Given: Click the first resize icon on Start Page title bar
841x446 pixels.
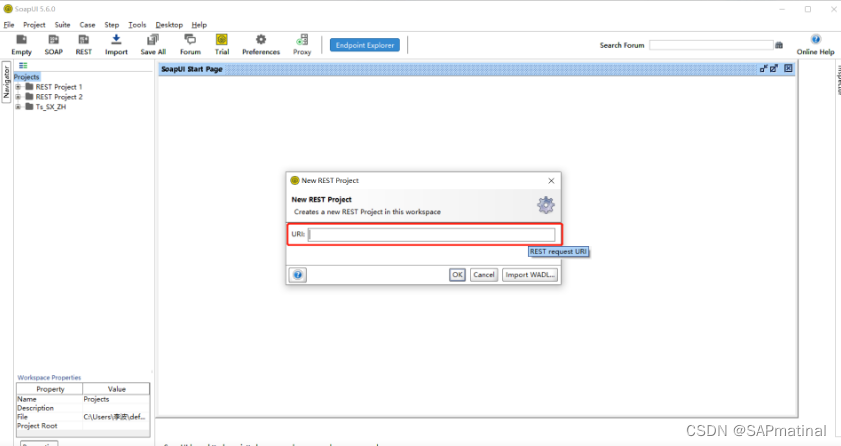Looking at the screenshot, I should (763, 69).
